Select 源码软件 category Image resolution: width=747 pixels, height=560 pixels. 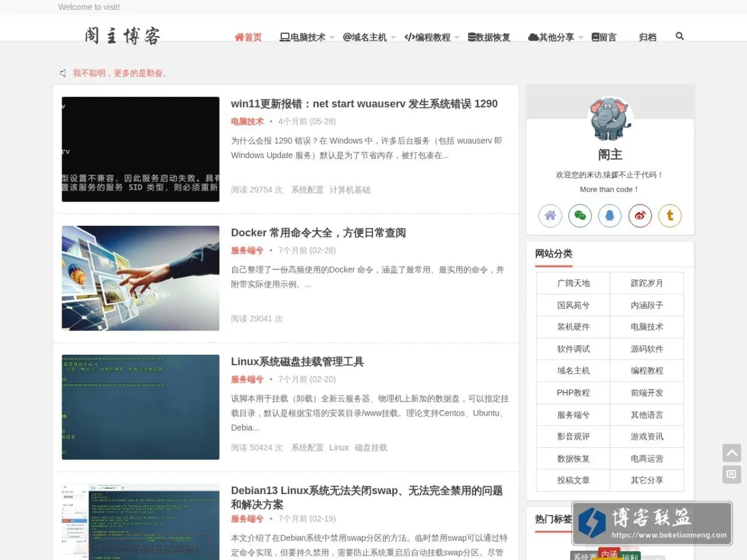pyautogui.click(x=647, y=349)
